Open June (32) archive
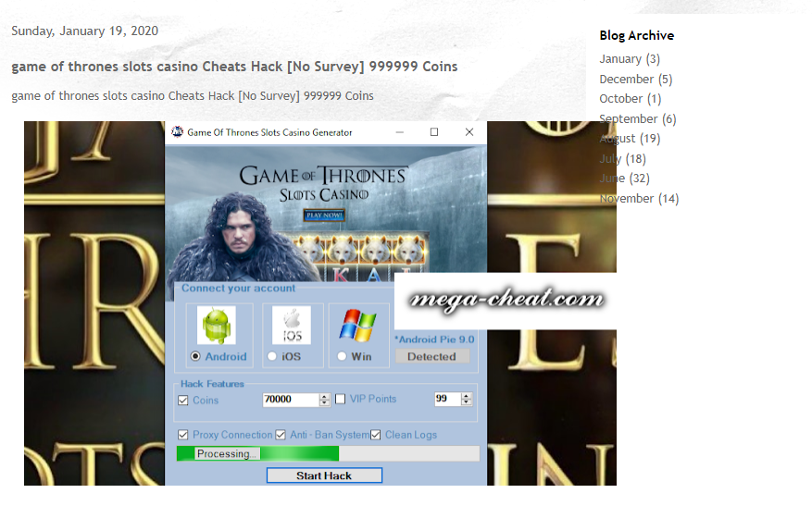This screenshot has width=812, height=518. click(625, 179)
